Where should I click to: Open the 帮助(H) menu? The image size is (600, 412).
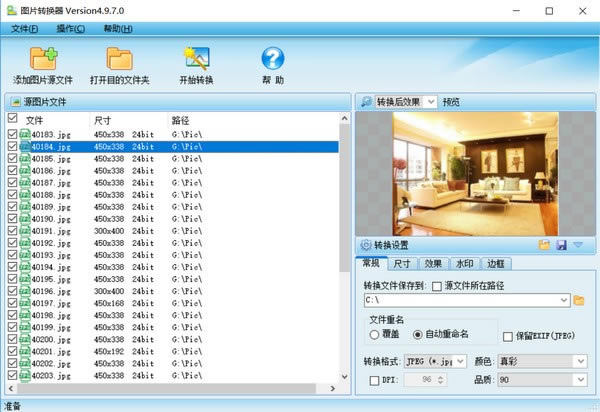pyautogui.click(x=118, y=29)
